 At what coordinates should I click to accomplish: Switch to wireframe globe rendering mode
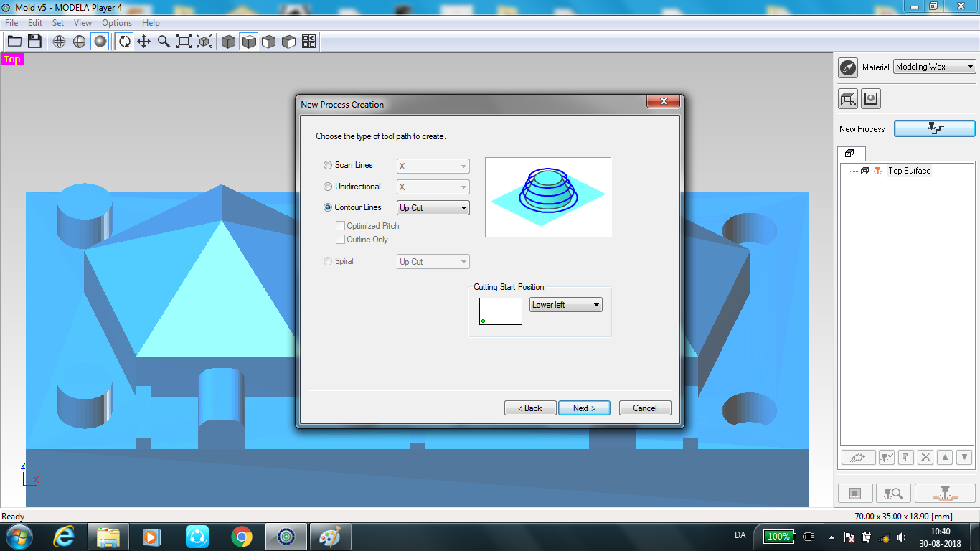click(60, 42)
